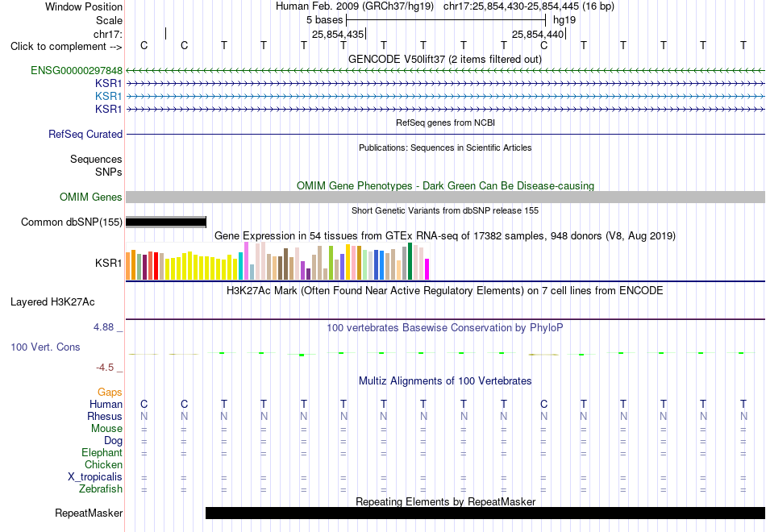Click the ENSG00000297848 gene label
Screen dimensions: 766x532
click(77, 70)
